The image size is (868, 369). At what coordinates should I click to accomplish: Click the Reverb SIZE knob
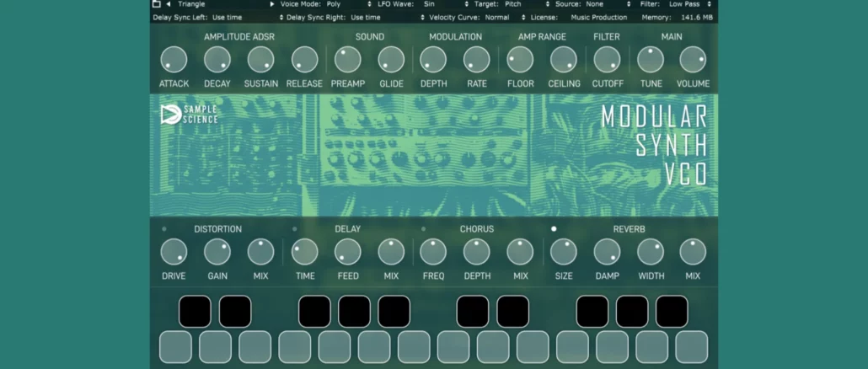[x=564, y=252]
